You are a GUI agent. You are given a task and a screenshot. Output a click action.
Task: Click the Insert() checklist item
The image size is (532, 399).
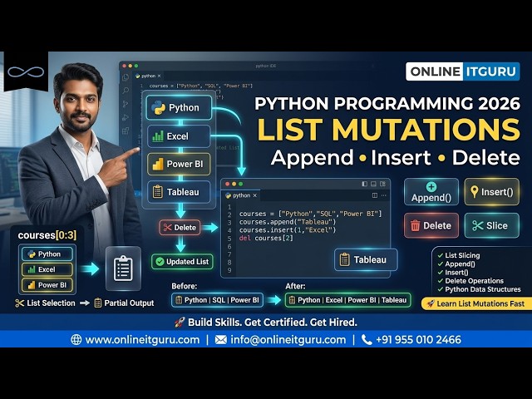point(453,273)
